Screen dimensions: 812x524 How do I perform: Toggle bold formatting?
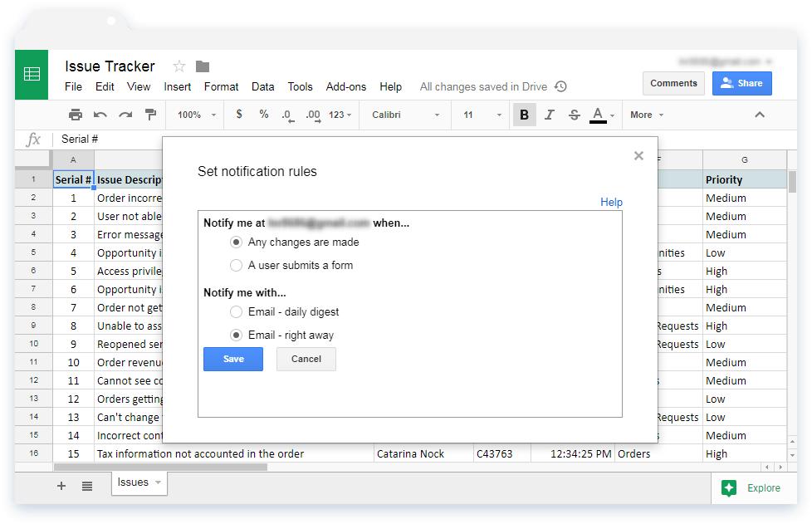click(x=524, y=115)
